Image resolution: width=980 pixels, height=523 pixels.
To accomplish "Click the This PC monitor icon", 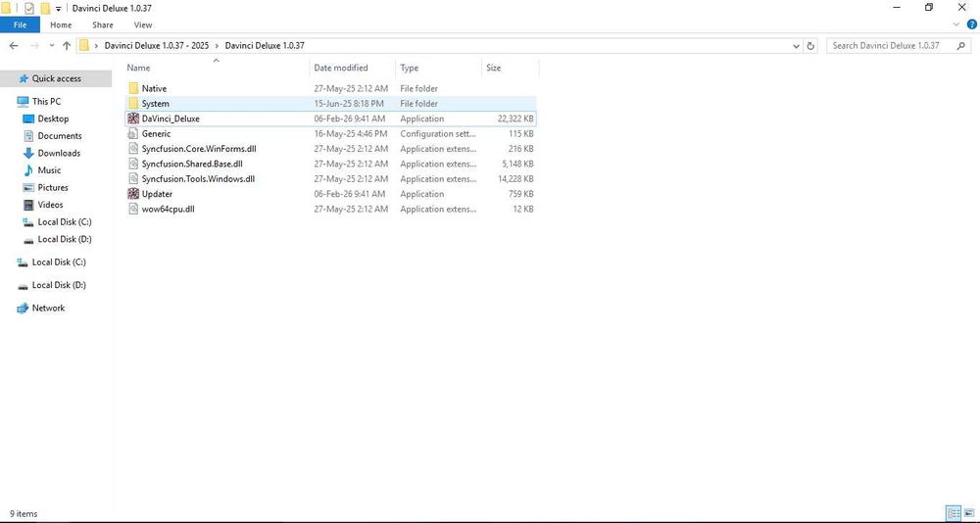I will click(x=24, y=101).
